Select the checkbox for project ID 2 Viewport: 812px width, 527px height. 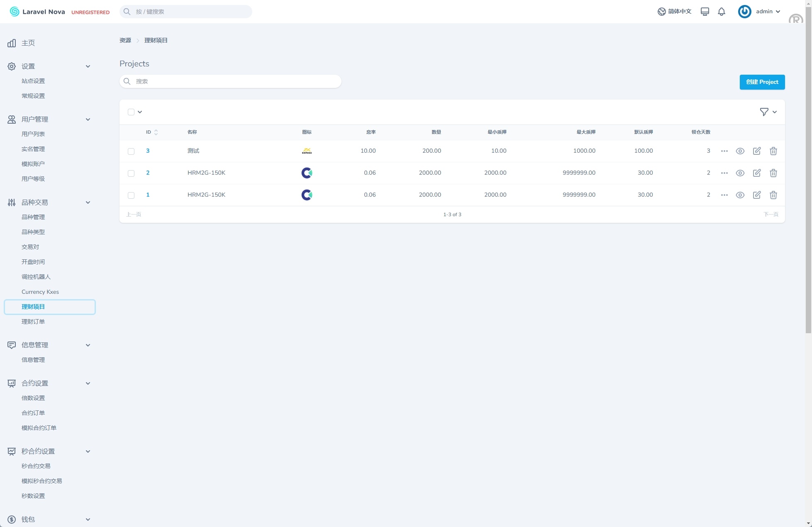coord(131,173)
